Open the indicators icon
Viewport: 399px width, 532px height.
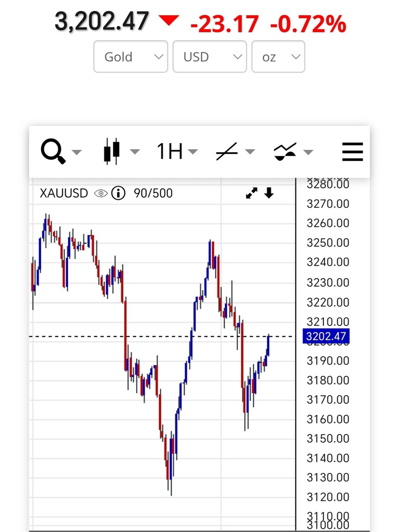[x=285, y=151]
